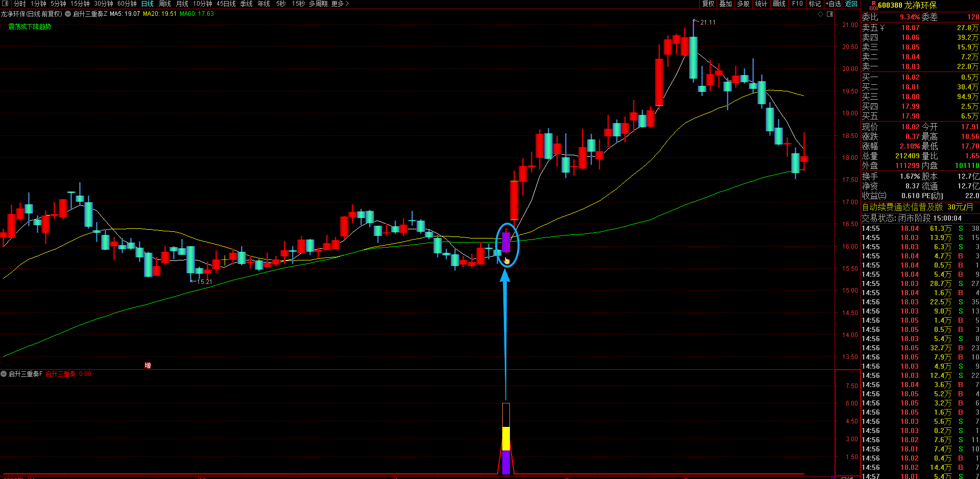Image resolution: width=980 pixels, height=479 pixels.
Task: Click the 增 marker on chart bottom
Action: (x=148, y=365)
